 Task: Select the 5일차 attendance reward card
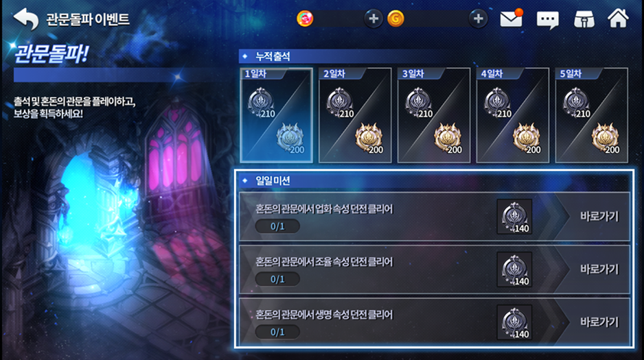(x=591, y=115)
